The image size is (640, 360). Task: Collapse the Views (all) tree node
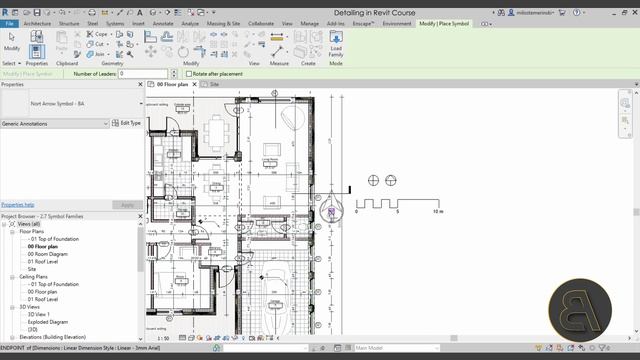[x=4, y=224]
